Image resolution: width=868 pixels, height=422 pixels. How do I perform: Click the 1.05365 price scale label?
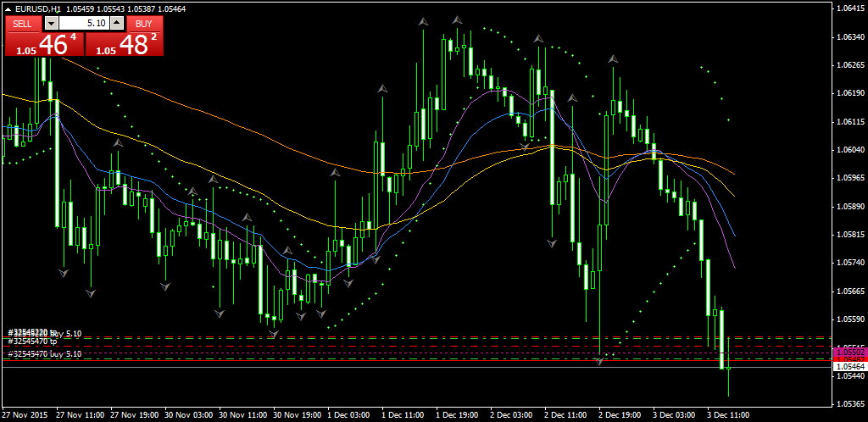[x=849, y=403]
